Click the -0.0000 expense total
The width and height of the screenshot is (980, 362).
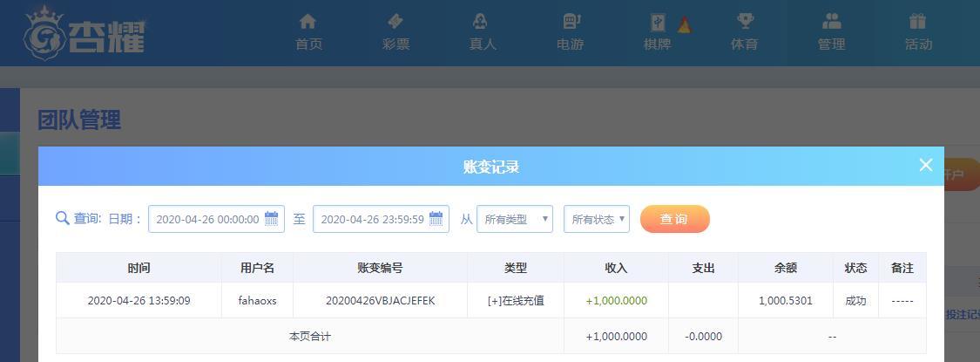[703, 337]
